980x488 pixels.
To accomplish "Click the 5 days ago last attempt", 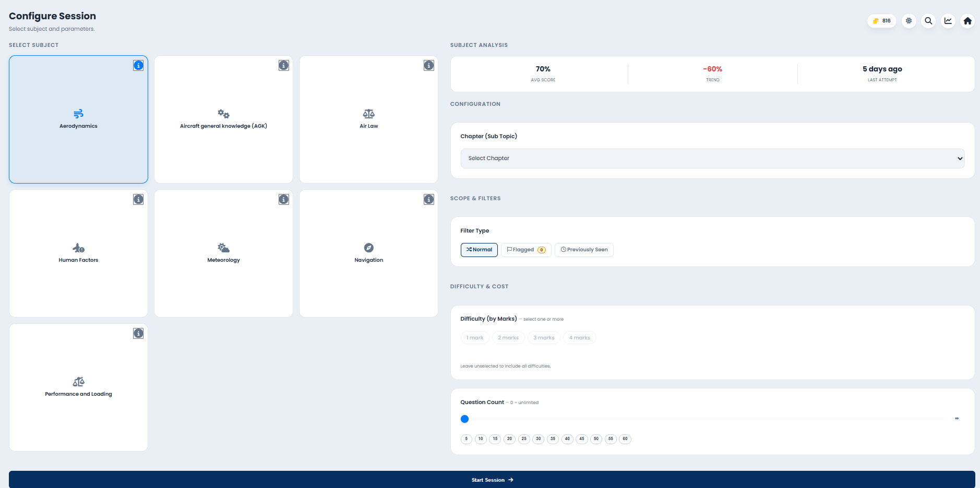I will point(882,69).
